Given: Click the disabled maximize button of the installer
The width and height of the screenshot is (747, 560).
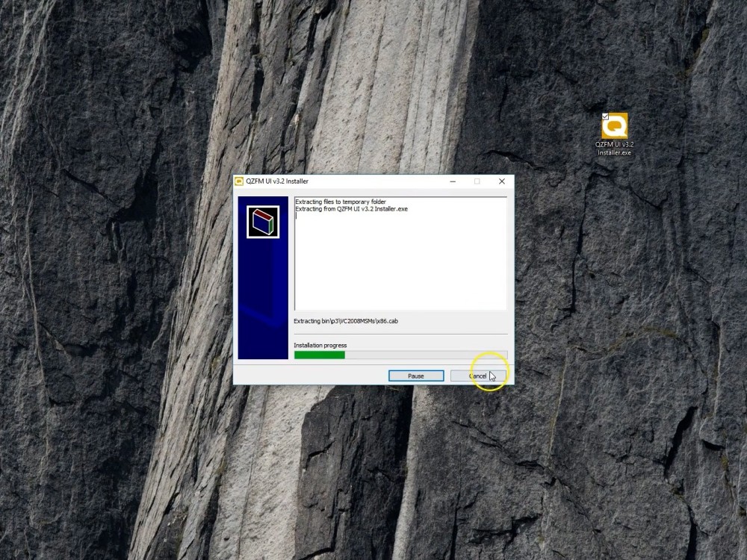Looking at the screenshot, I should coord(477,181).
